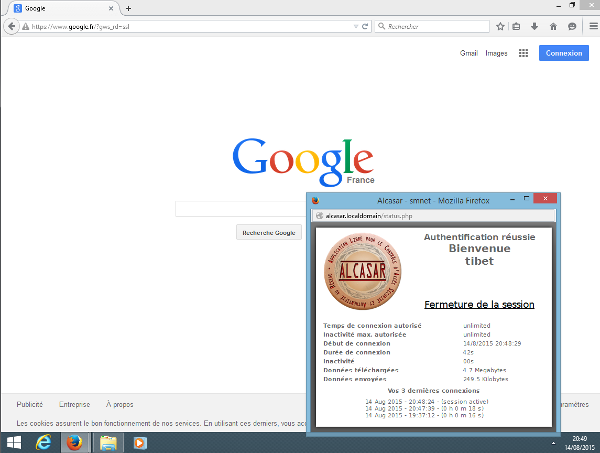Click session active entry in connexions list
This screenshot has height=453, width=600.
click(427, 401)
